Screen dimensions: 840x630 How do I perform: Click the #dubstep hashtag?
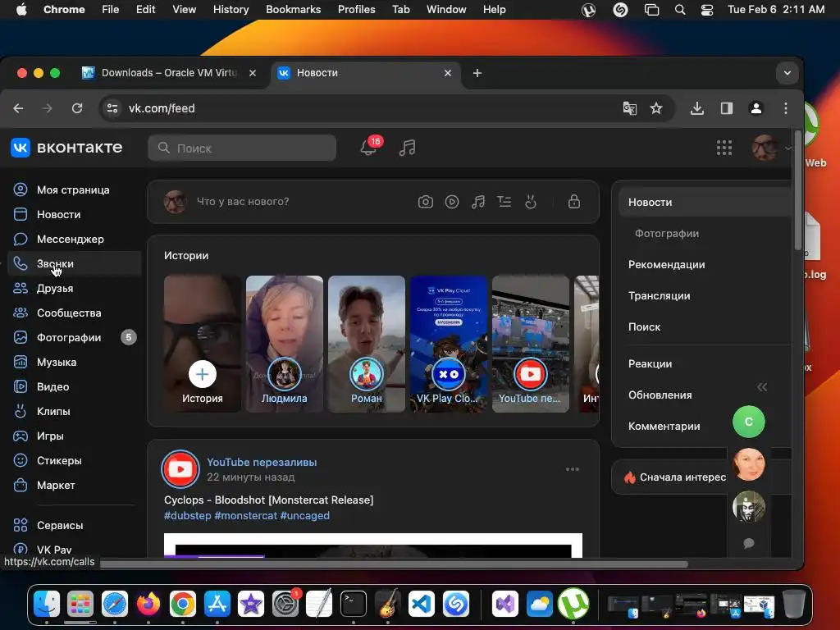tap(187, 515)
